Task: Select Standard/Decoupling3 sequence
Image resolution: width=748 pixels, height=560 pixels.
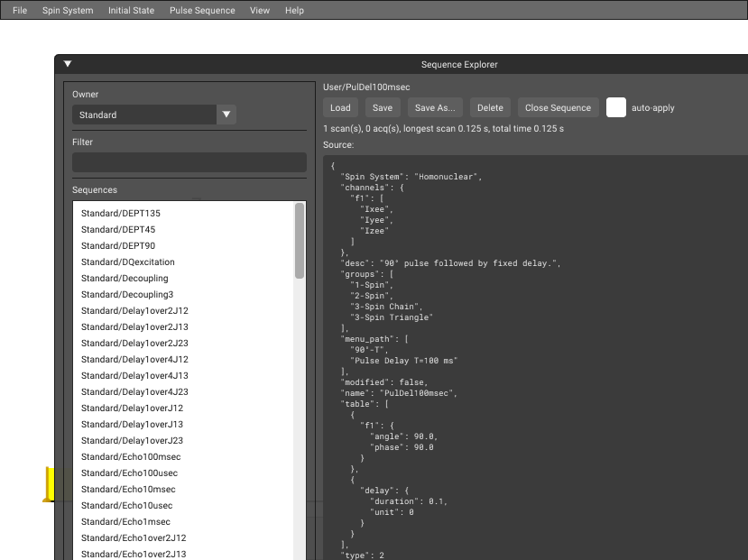Action: [127, 294]
